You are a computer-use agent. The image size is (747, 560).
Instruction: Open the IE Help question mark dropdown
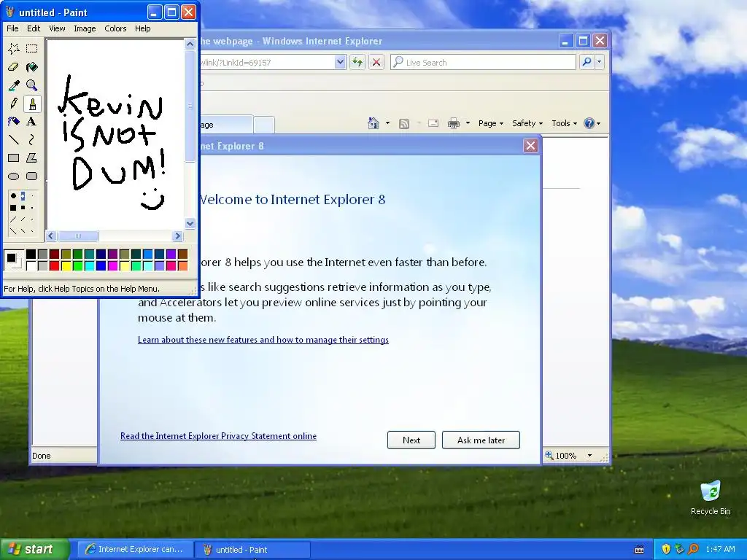tap(592, 123)
